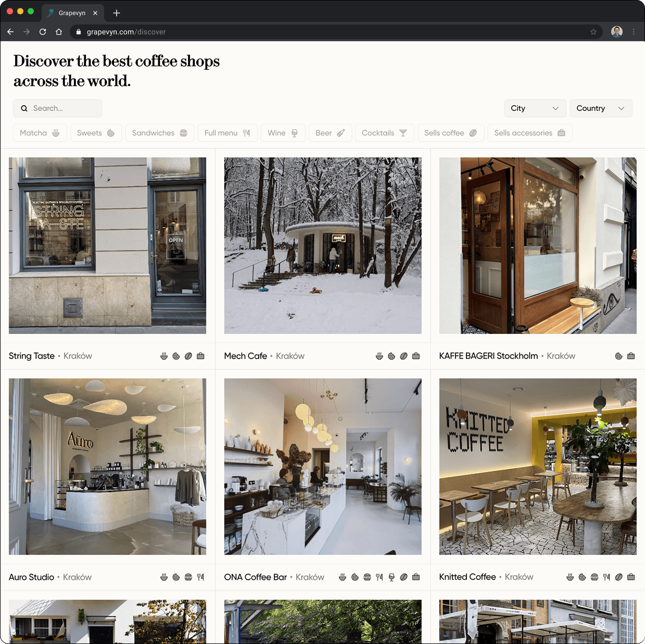Click the matcha icon on ONA Coffee Bar row

343,577
